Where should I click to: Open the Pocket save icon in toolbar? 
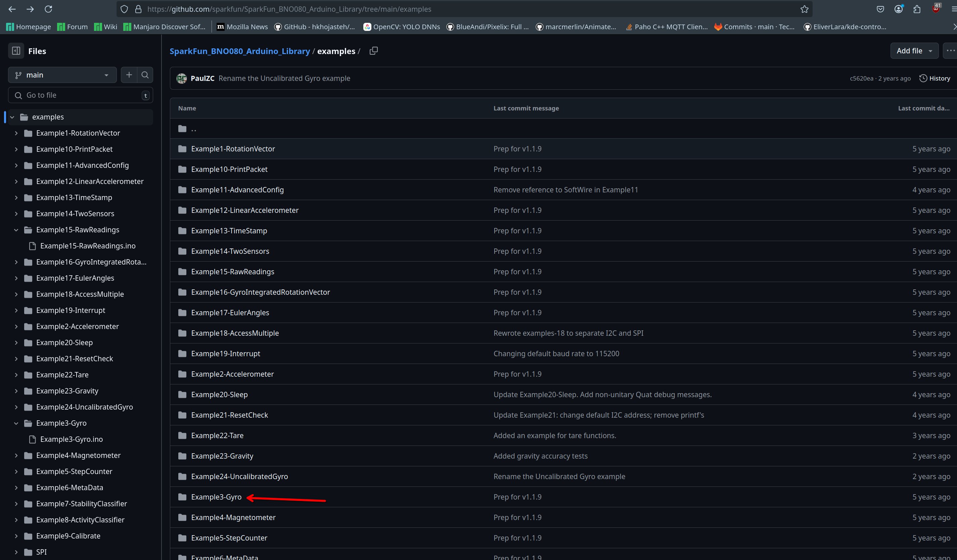coord(880,9)
